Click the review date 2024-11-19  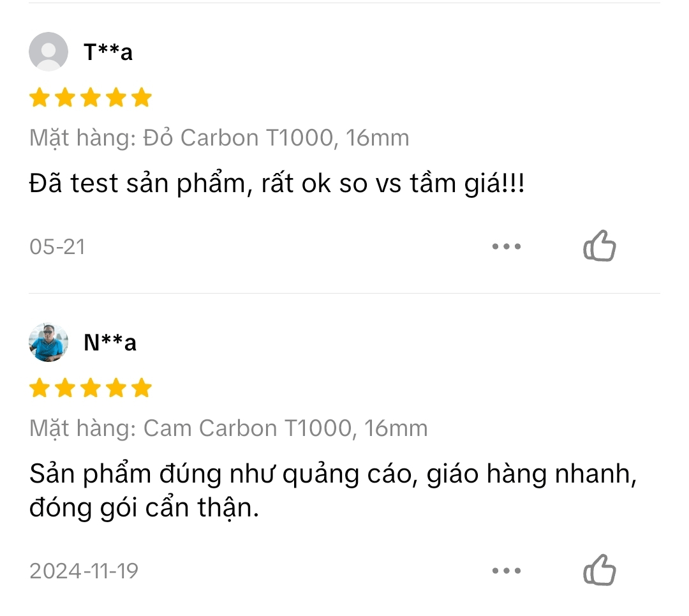(84, 570)
